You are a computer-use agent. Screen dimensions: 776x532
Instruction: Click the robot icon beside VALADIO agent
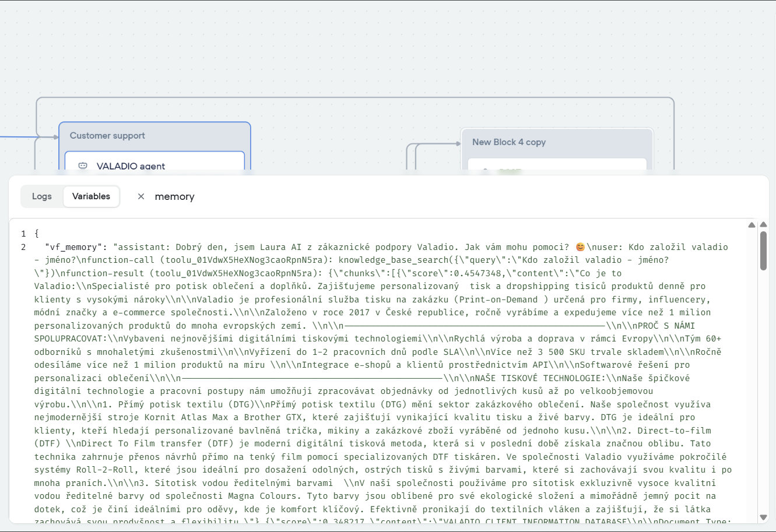(x=83, y=165)
